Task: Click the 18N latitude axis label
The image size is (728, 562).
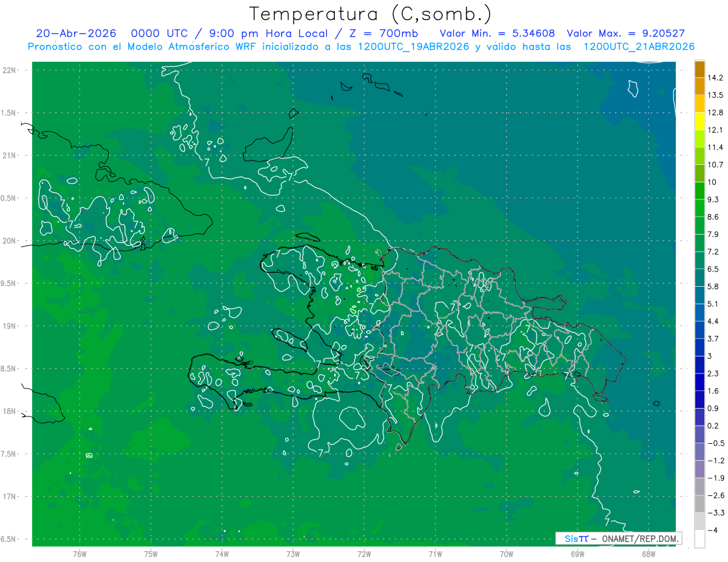Action: point(10,411)
